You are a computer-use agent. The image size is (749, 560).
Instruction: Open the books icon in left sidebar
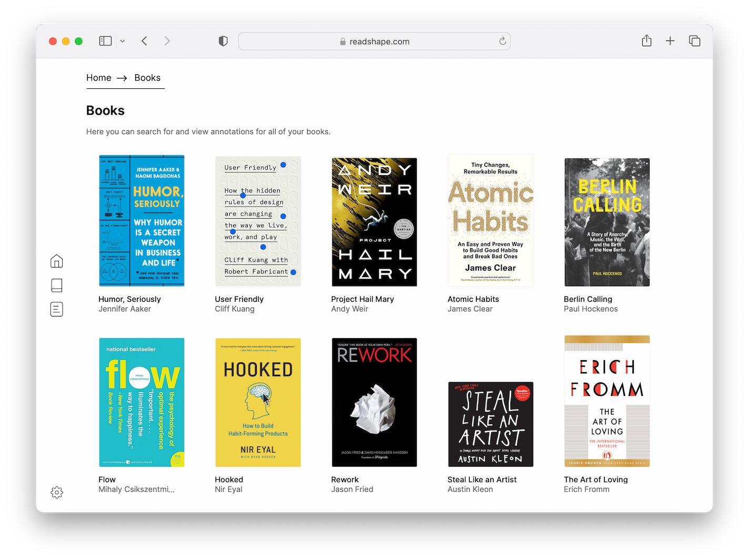[x=57, y=285]
